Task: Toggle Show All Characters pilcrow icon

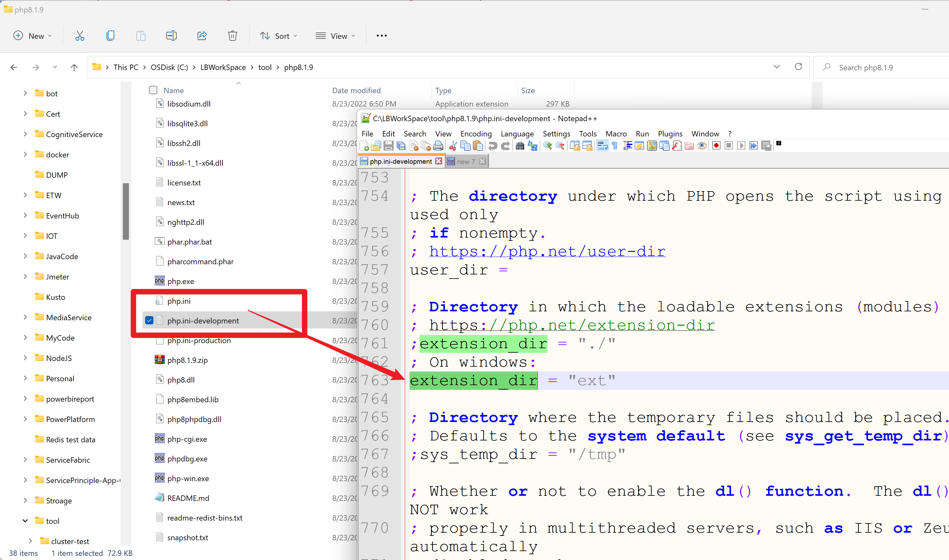Action: (x=615, y=146)
